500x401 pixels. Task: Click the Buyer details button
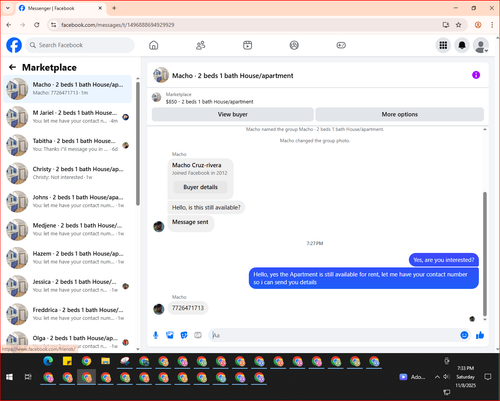point(200,187)
